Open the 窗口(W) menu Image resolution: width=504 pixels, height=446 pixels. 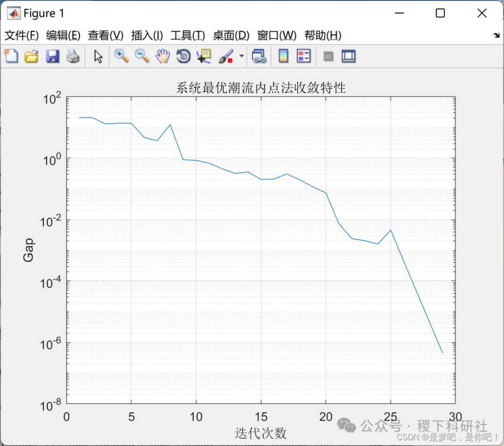276,35
